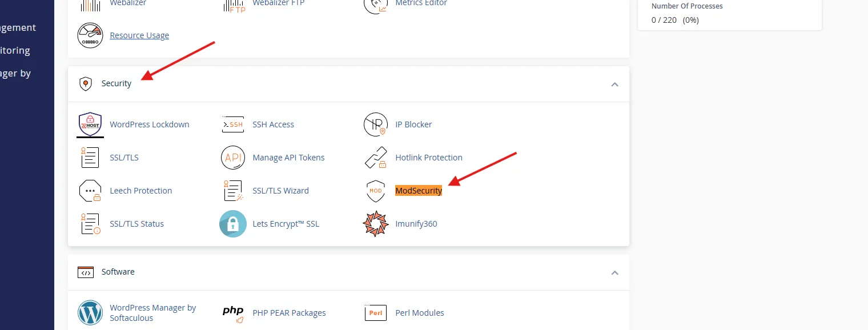The height and width of the screenshot is (330, 868).
Task: Click the Software section header icon
Action: (x=86, y=272)
